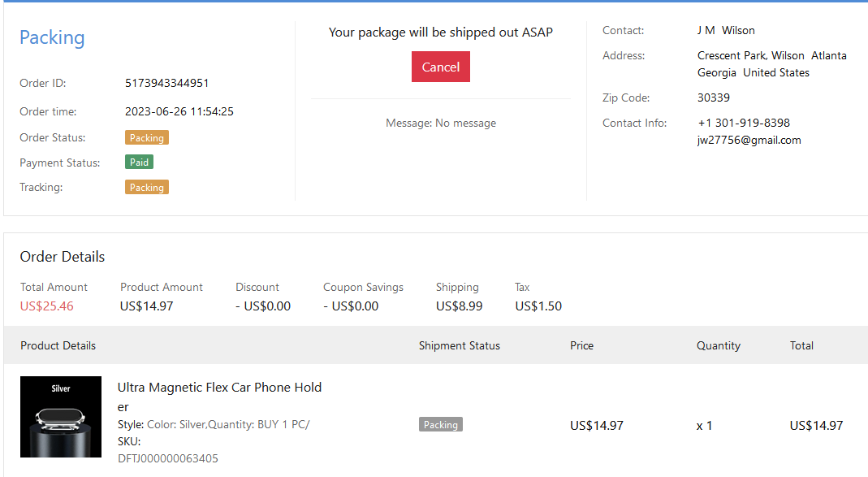Click the green Paid status badge
Viewport: 868px width, 477px height.
(x=140, y=163)
